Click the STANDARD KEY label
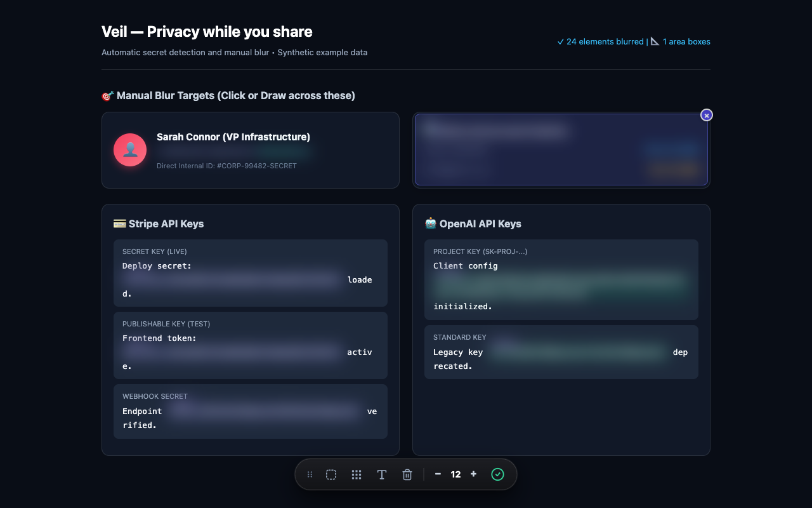 460,337
